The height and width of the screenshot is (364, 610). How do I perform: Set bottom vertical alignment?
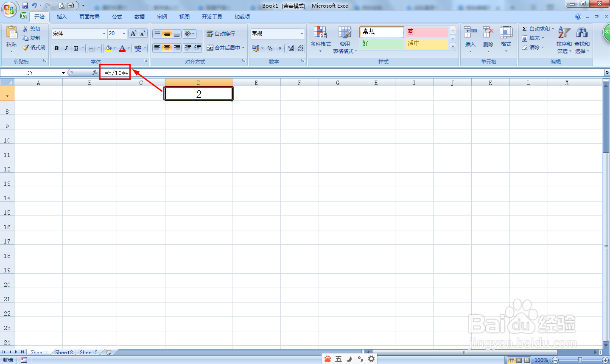click(177, 34)
